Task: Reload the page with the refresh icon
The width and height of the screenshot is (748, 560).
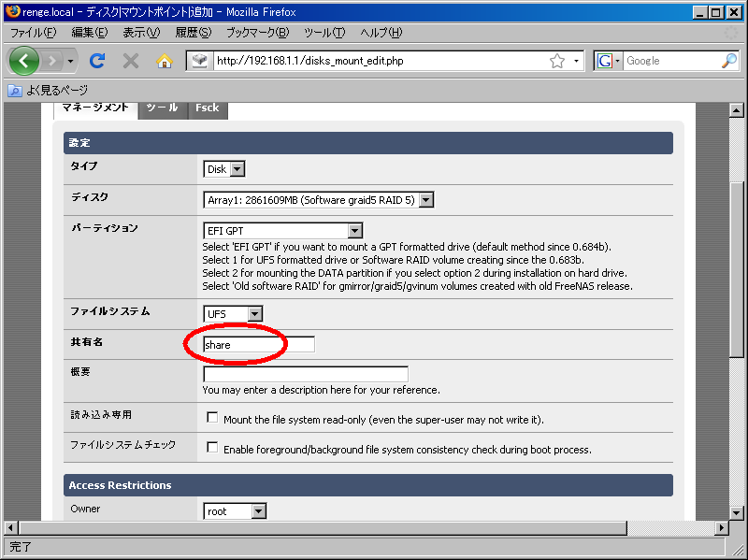Action: point(97,61)
